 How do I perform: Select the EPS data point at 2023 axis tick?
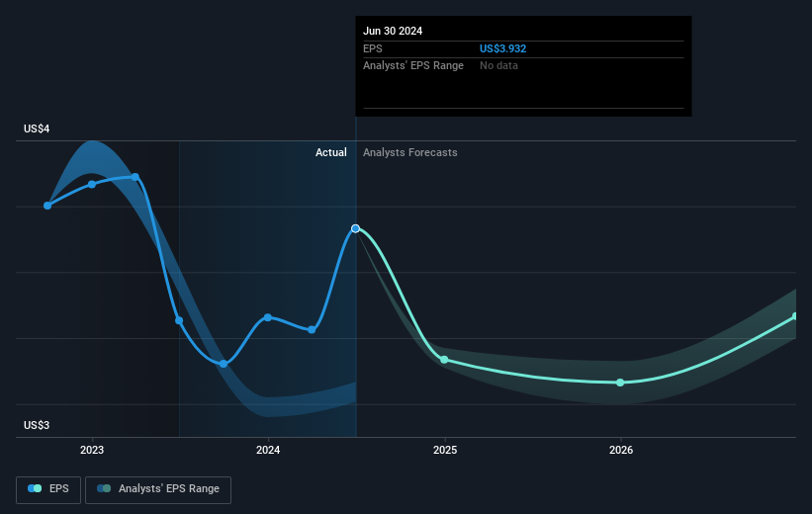[92, 184]
